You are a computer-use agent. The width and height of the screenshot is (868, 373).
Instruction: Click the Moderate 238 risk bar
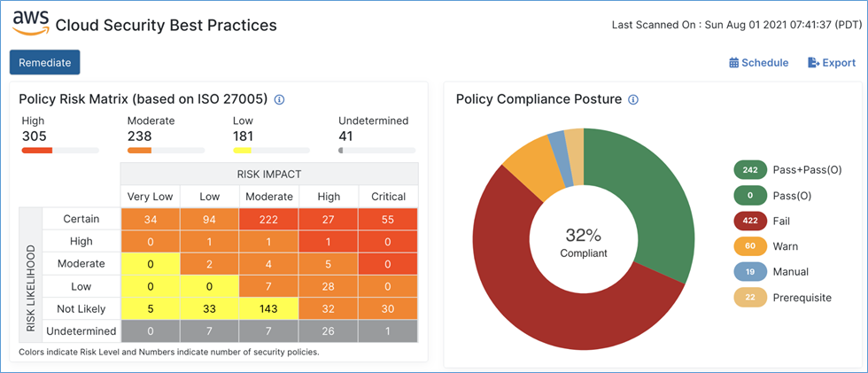pyautogui.click(x=167, y=150)
